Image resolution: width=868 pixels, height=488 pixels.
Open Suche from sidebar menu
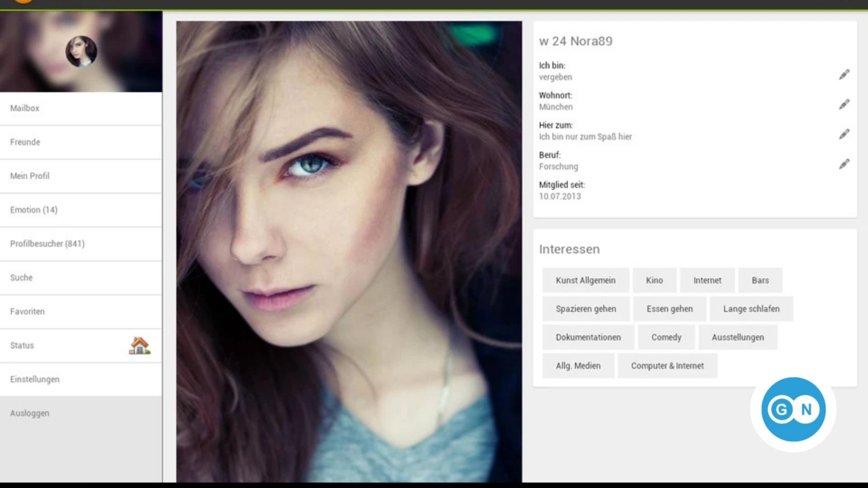click(x=22, y=278)
